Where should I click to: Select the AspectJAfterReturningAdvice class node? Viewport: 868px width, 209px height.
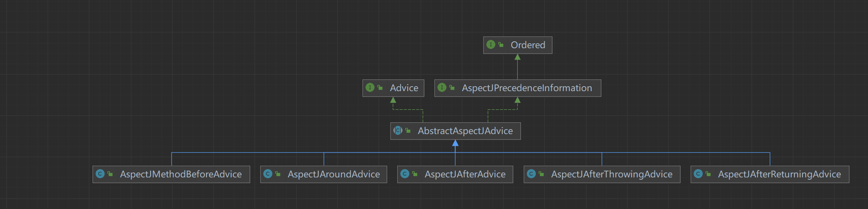[x=770, y=174]
